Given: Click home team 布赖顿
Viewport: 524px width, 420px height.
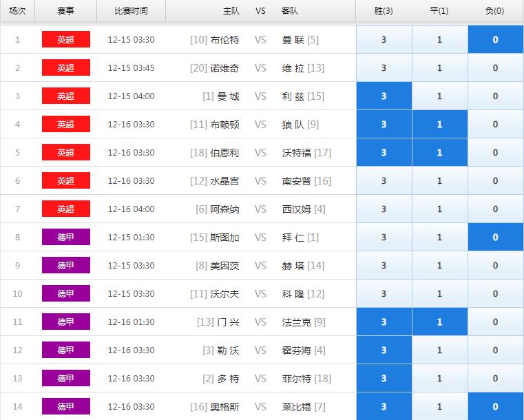Looking at the screenshot, I should click(x=224, y=125).
